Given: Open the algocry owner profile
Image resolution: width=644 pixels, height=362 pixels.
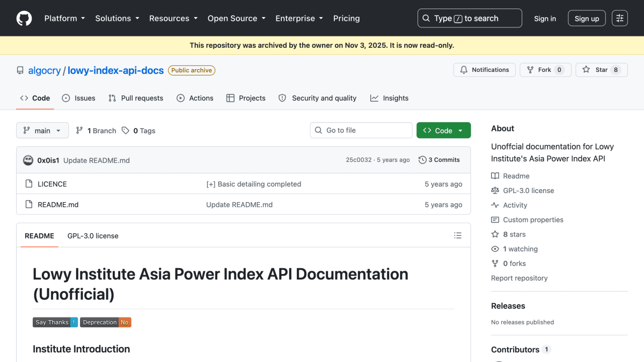Looking at the screenshot, I should point(45,70).
